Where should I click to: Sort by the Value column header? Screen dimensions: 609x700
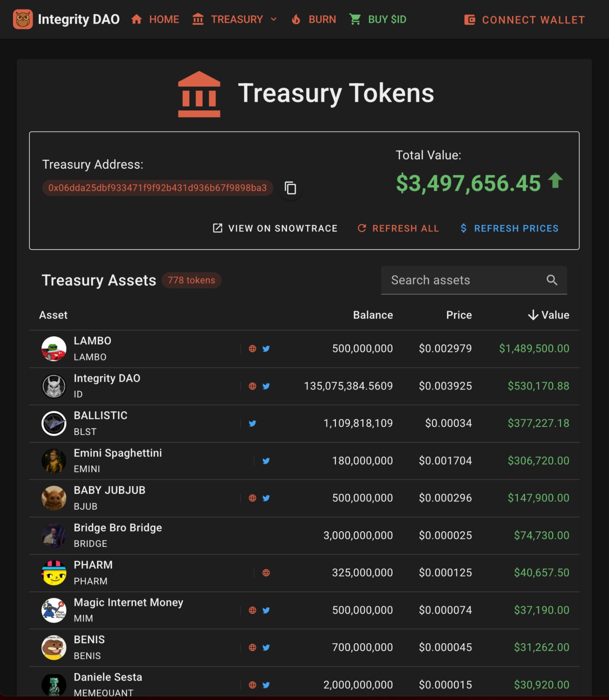(549, 315)
